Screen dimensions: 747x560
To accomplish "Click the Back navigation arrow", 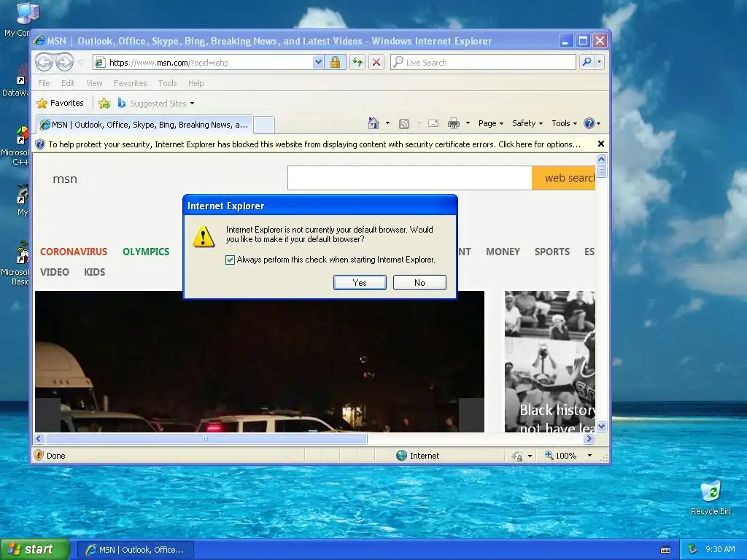I will point(44,63).
